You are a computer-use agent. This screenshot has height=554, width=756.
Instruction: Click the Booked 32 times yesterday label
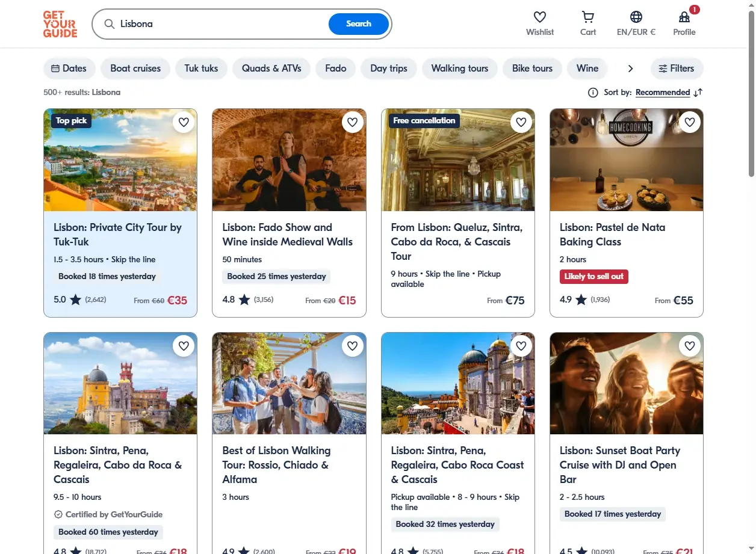click(445, 525)
